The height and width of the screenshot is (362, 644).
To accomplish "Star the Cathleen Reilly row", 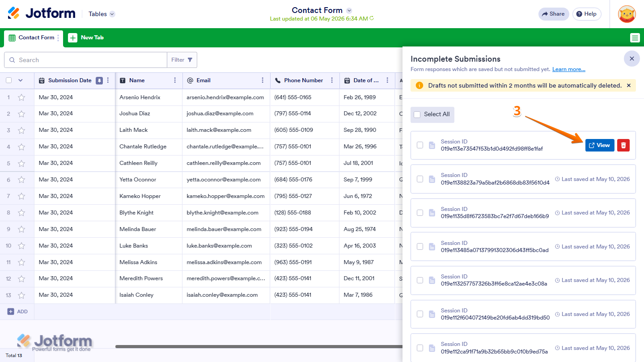I will pos(21,164).
